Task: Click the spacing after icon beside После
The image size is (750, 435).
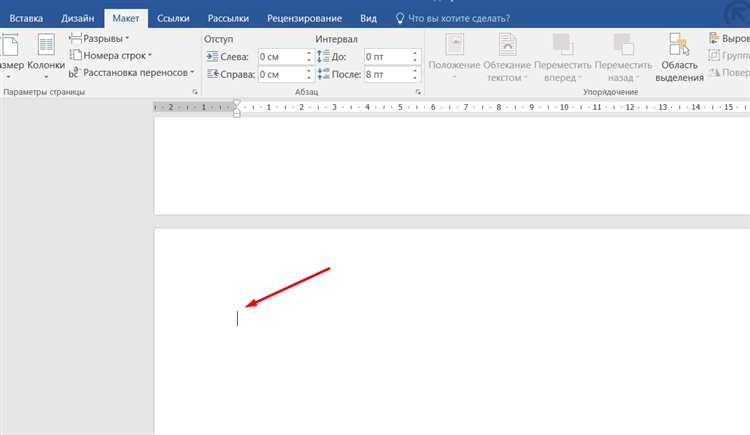Action: 324,74
